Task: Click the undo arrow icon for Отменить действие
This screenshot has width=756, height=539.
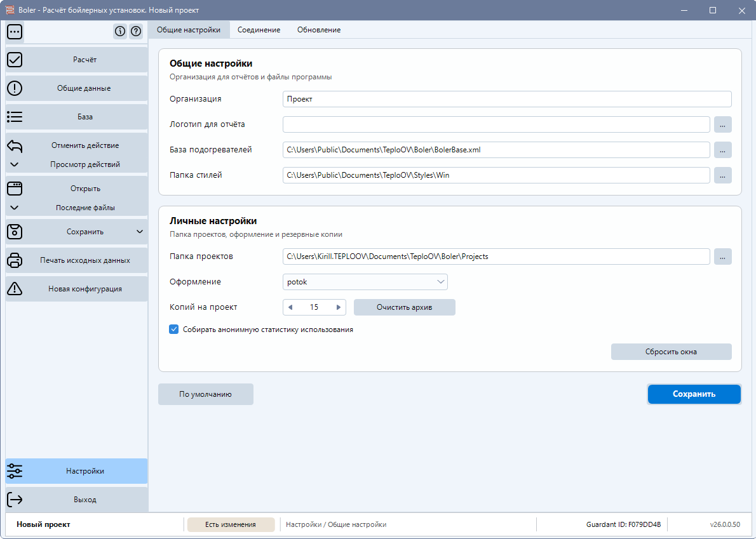Action: (15, 145)
